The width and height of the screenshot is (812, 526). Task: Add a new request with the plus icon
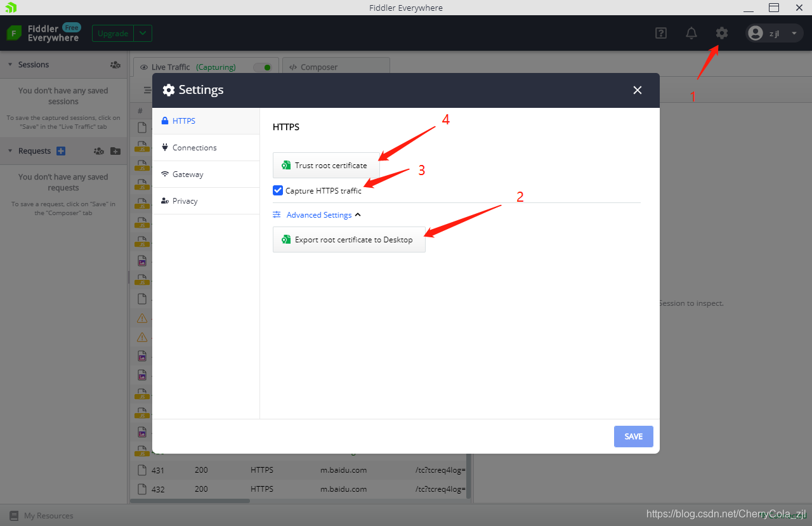click(x=61, y=151)
